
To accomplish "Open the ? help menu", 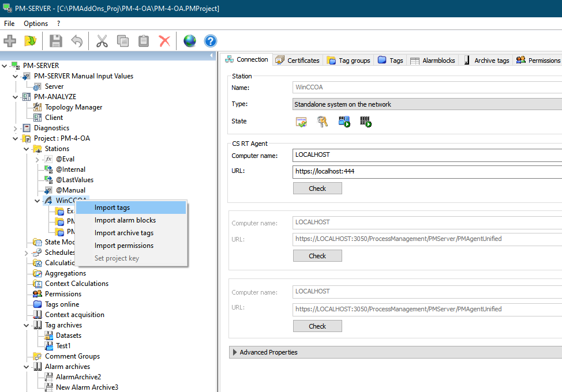I will coord(58,24).
